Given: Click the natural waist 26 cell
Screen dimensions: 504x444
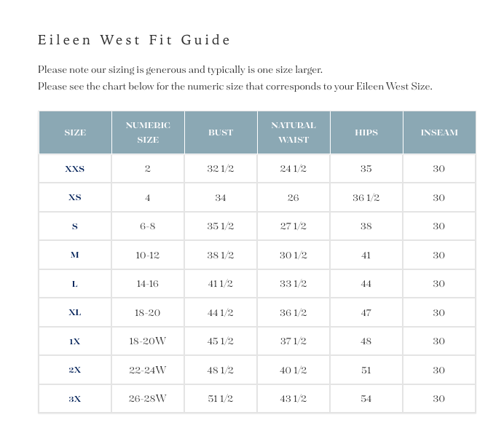Looking at the screenshot, I should click(x=294, y=198).
